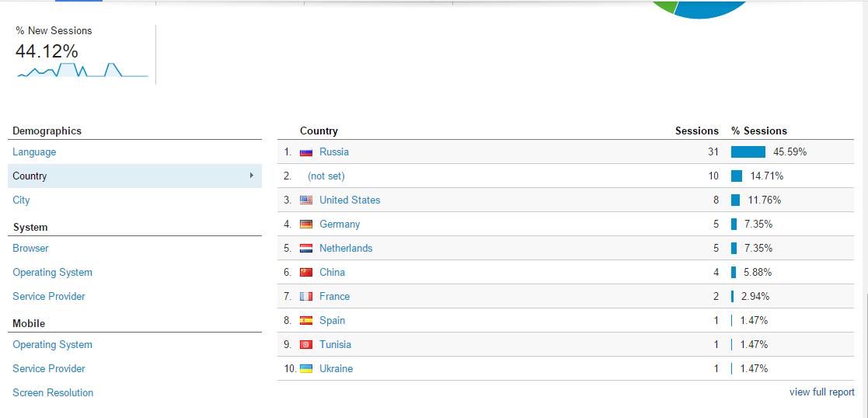Click the Netherlands country link
This screenshot has height=418, width=868.
click(346, 248)
